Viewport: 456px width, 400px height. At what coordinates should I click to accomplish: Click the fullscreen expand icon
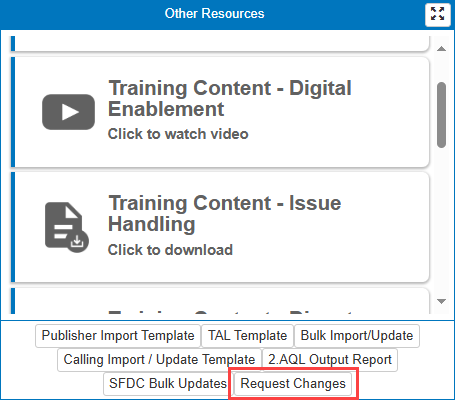(x=437, y=14)
